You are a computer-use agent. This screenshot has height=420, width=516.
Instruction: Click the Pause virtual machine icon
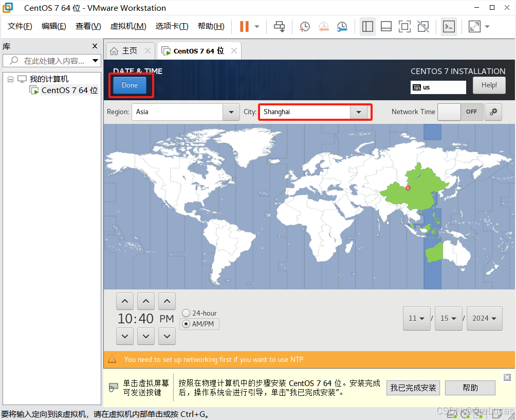pos(244,26)
